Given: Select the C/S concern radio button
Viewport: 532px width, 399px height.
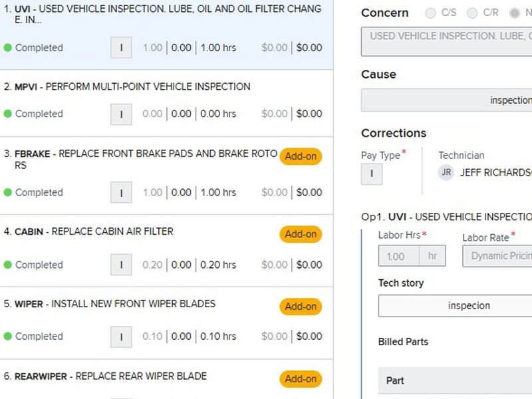Looking at the screenshot, I should click(430, 13).
